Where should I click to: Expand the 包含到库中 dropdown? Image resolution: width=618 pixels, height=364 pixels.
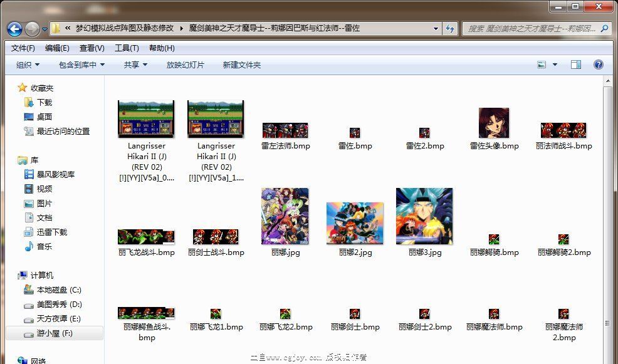(x=81, y=65)
